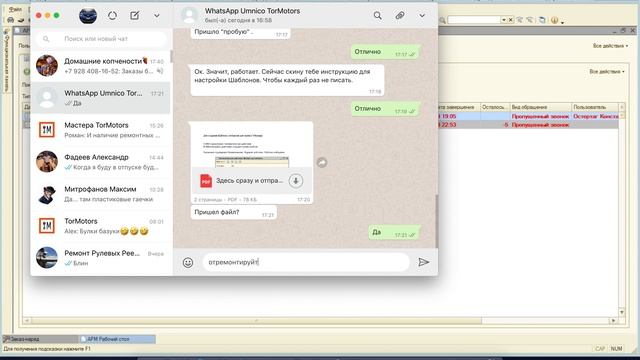The height and width of the screenshot is (360, 640).
Task: Sort by 'Пользователь' column header
Action: [x=595, y=107]
